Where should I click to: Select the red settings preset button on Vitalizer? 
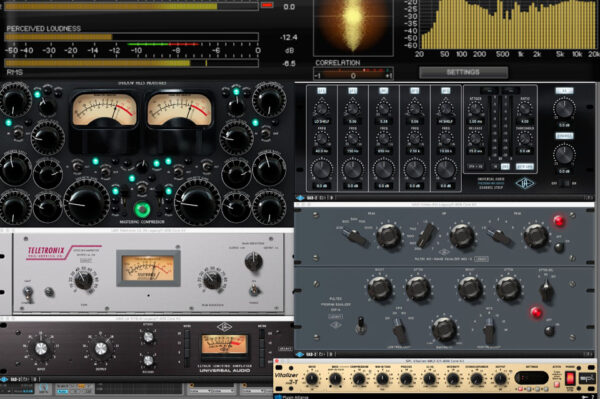(x=521, y=389)
